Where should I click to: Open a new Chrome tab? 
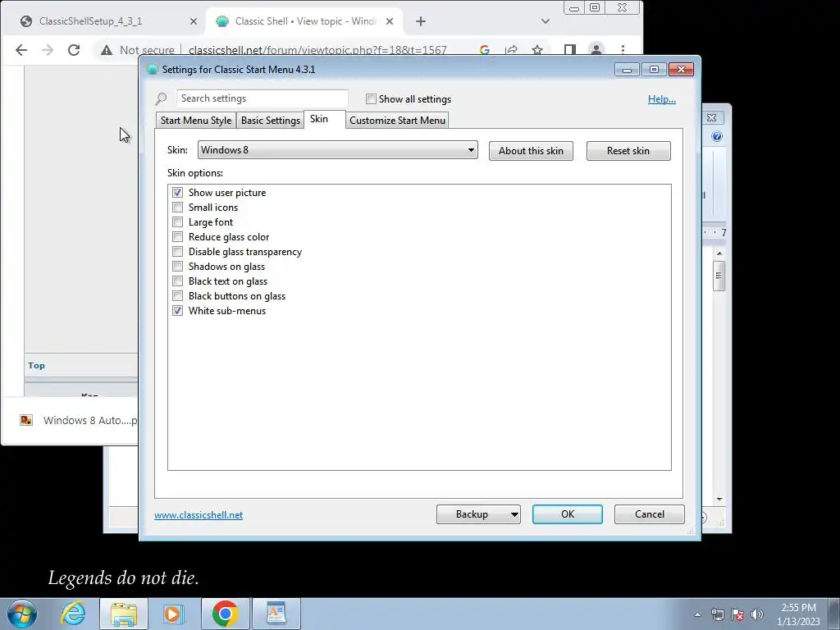click(x=421, y=21)
